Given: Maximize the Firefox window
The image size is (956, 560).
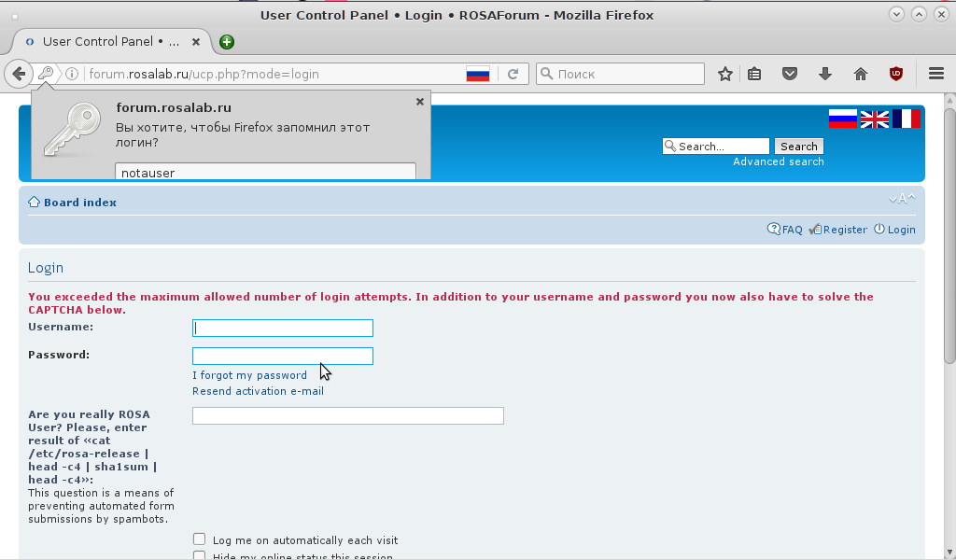Looking at the screenshot, I should pos(919,14).
